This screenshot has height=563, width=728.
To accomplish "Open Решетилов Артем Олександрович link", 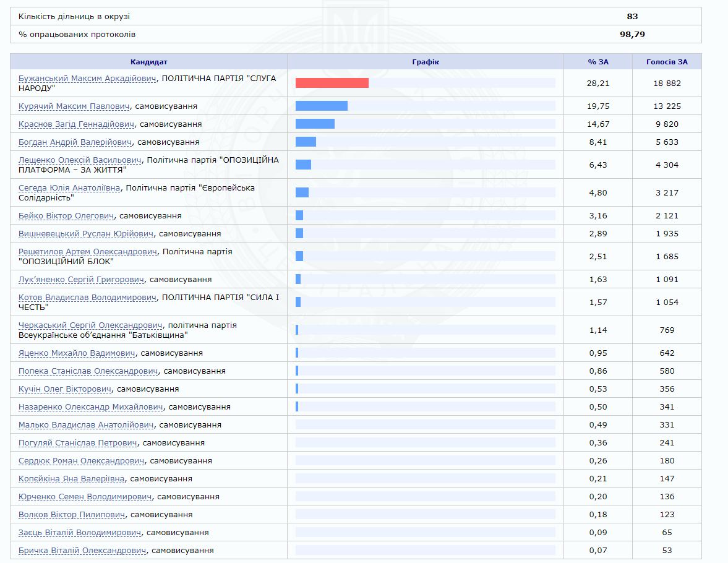I will 88,252.
